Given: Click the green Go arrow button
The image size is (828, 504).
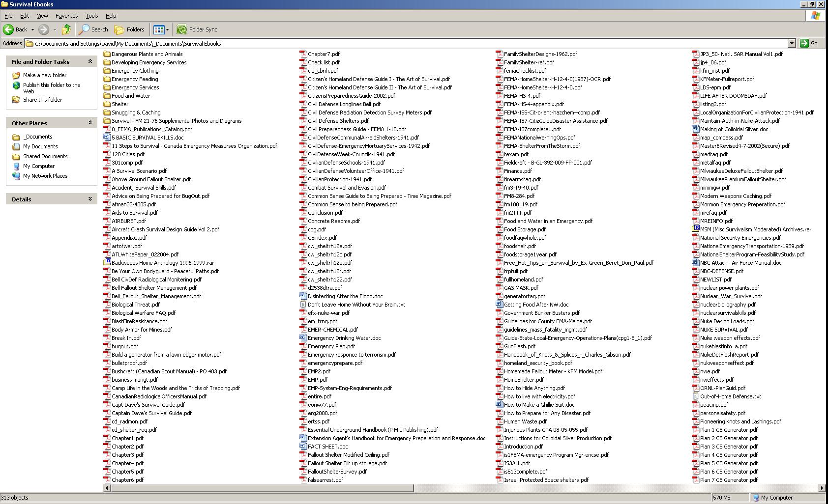Looking at the screenshot, I should click(x=804, y=43).
